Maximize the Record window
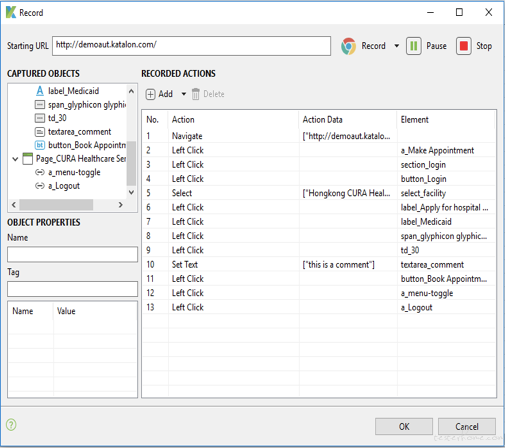Image resolution: width=505 pixels, height=448 pixels. (459, 12)
